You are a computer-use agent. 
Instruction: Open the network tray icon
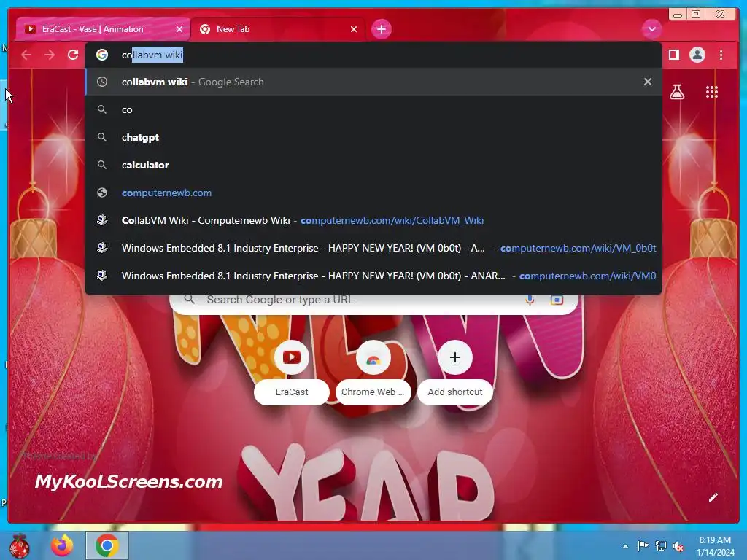click(x=661, y=546)
